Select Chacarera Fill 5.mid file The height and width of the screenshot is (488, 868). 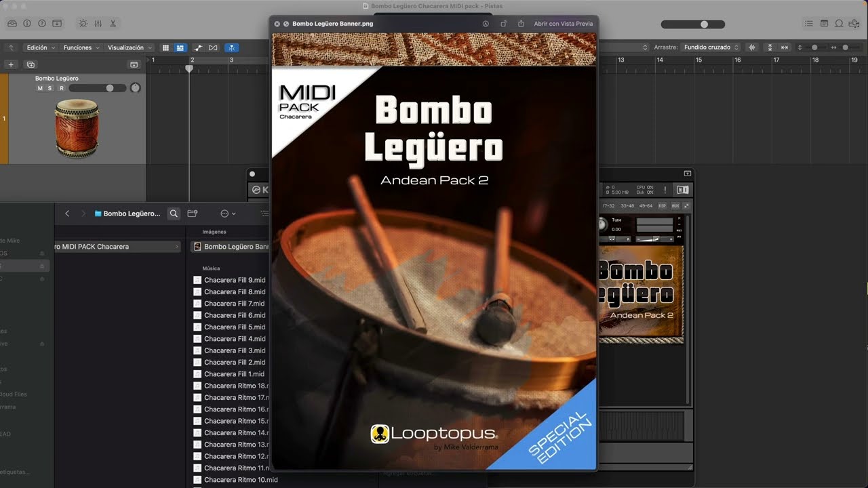230,327
